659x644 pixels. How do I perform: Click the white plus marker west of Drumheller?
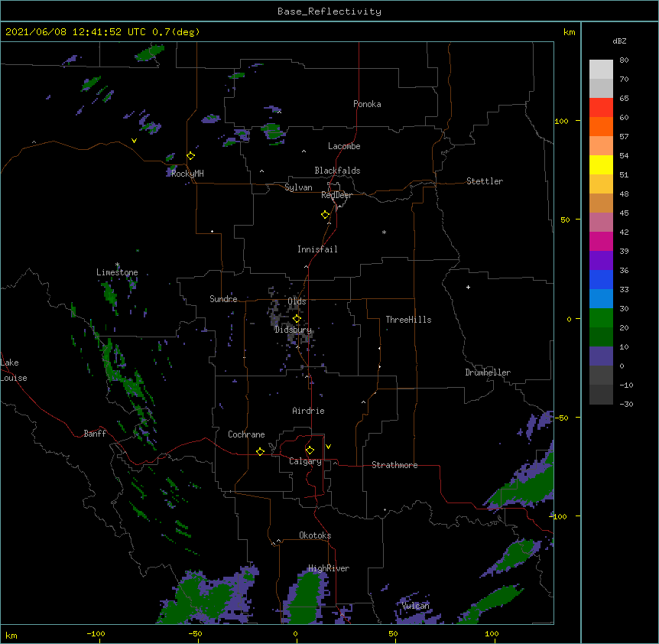(x=468, y=287)
